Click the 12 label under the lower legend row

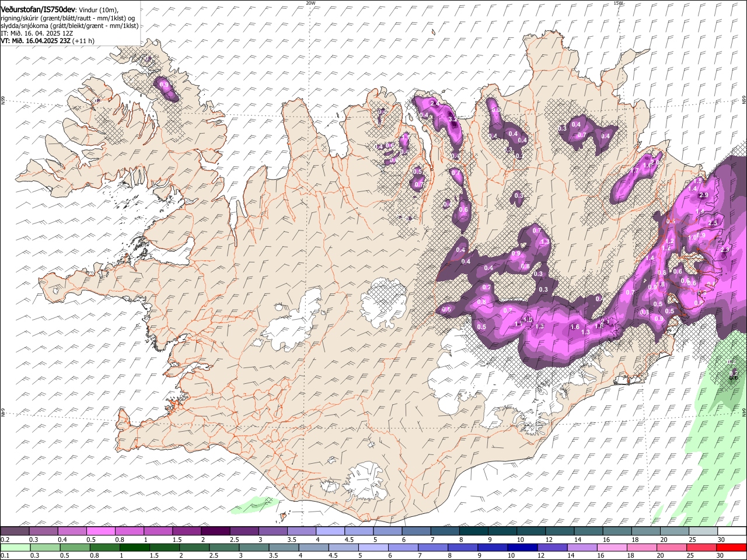pyautogui.click(x=540, y=555)
